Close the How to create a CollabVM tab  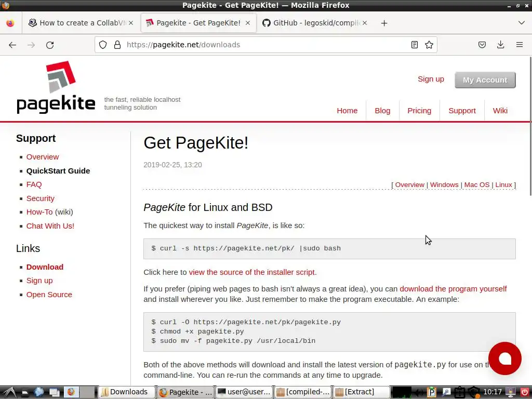pyautogui.click(x=131, y=23)
